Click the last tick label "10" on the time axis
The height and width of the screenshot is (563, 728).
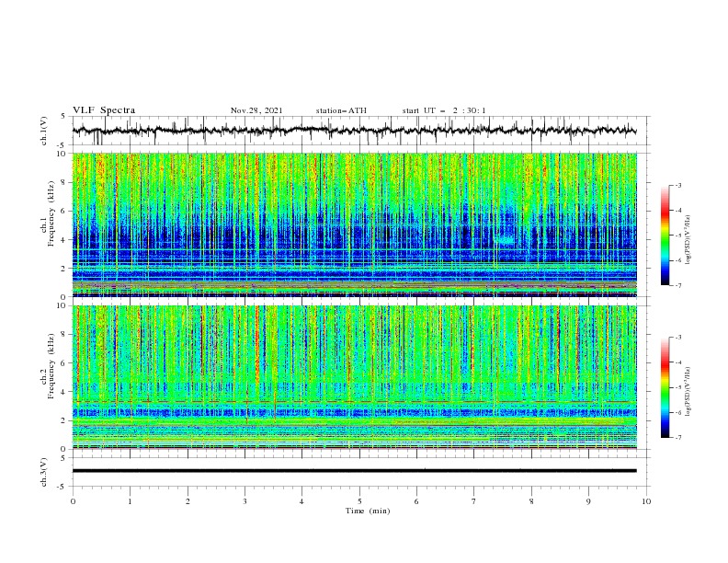tap(646, 501)
